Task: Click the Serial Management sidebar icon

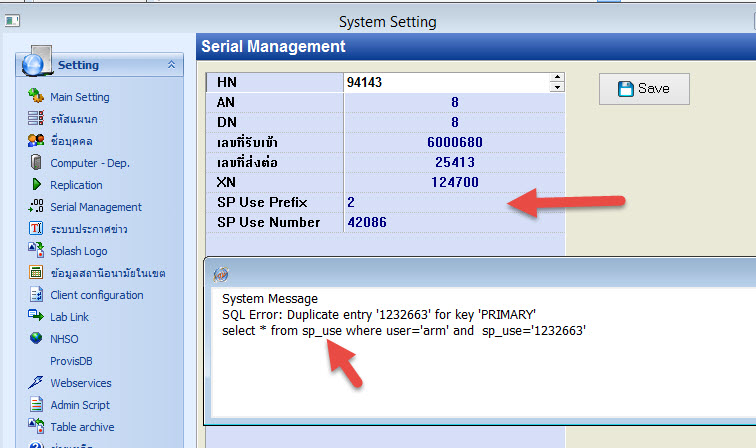Action: point(36,207)
